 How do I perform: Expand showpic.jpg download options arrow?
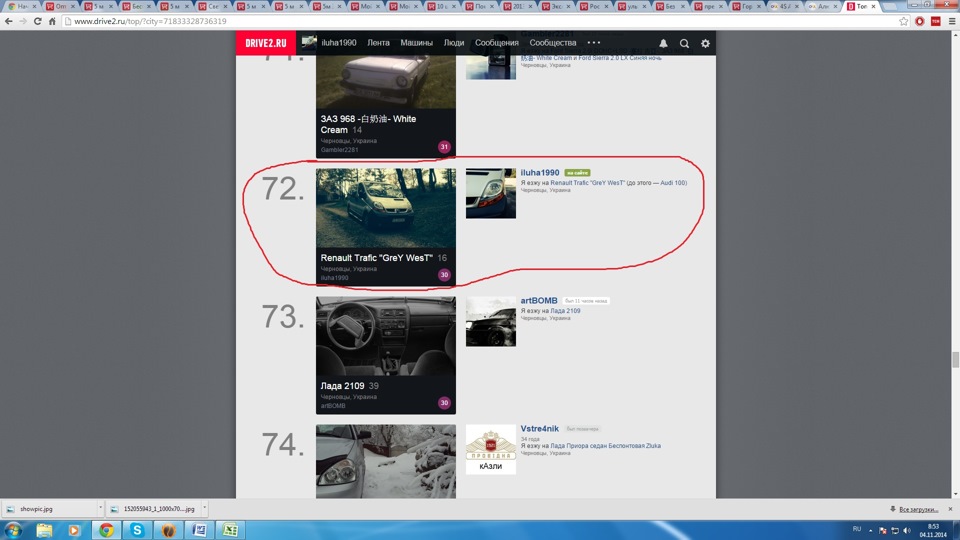100,508
